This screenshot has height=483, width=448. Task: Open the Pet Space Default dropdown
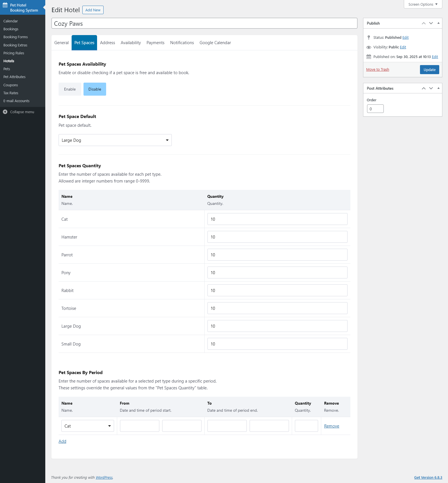(x=115, y=140)
